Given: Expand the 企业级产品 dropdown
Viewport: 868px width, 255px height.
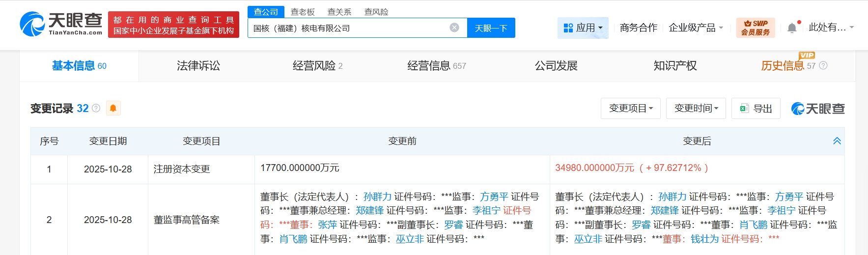Looking at the screenshot, I should (696, 28).
